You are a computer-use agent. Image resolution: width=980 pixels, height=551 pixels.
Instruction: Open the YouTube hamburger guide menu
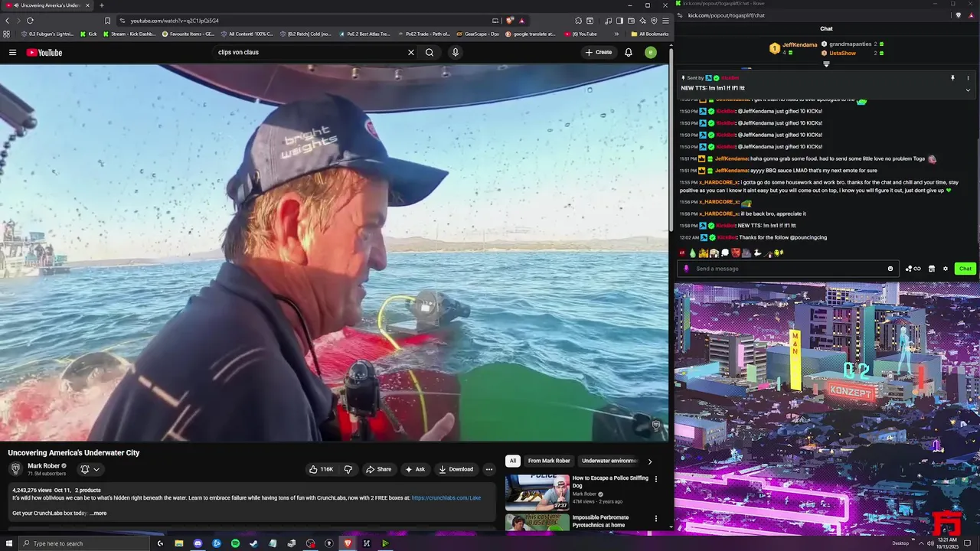(12, 52)
